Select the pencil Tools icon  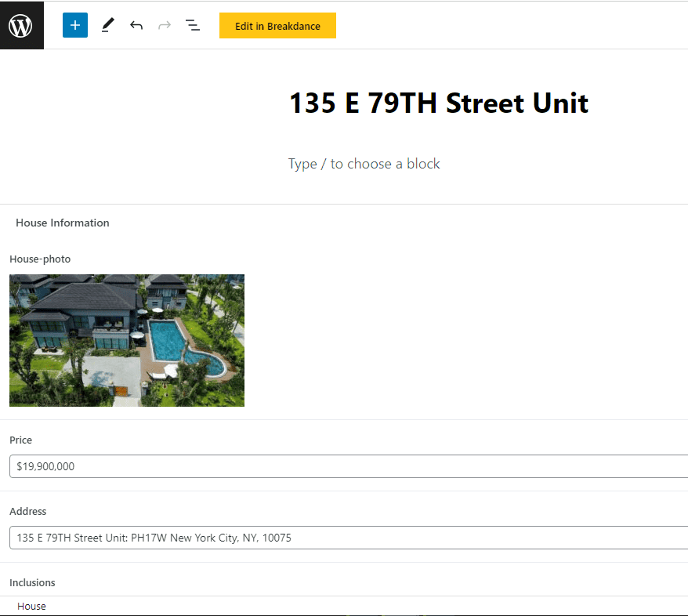107,25
